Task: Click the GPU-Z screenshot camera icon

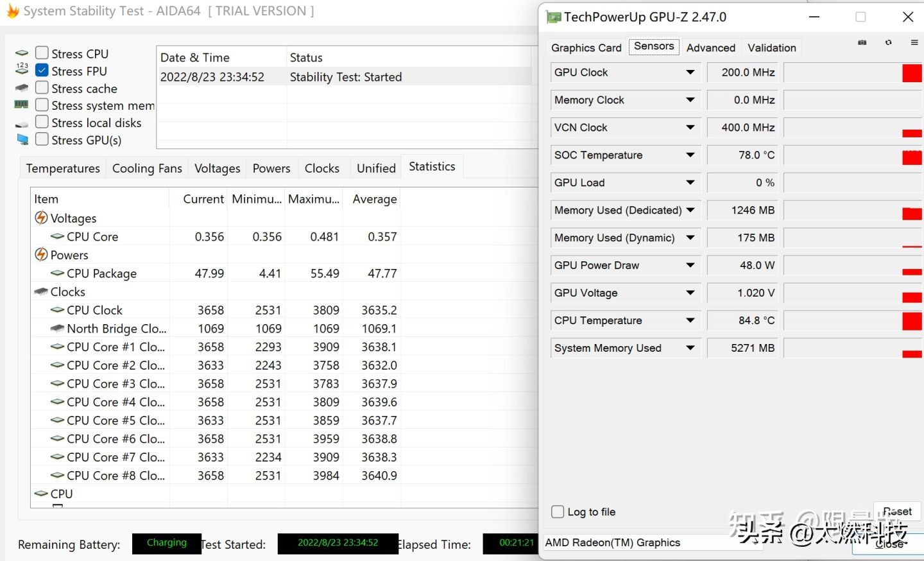Action: tap(862, 42)
